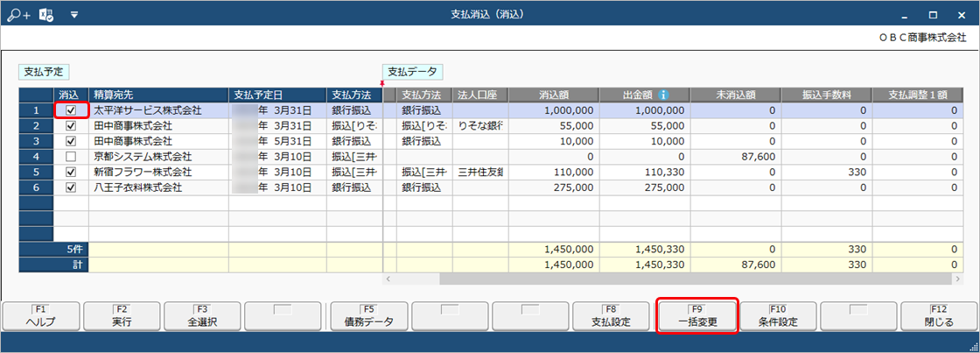The height and width of the screenshot is (353, 980).
Task: Click 5月31日 payment date cell
Action: [277, 141]
